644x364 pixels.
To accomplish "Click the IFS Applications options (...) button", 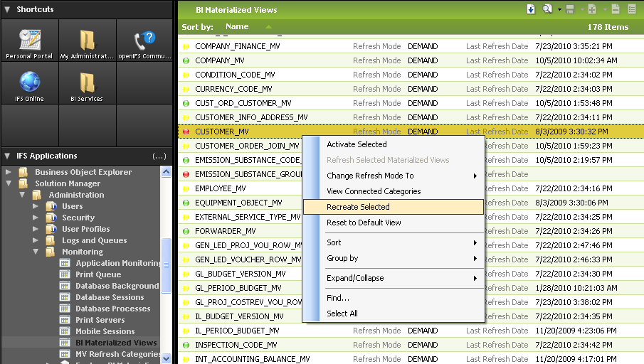I will point(159,156).
